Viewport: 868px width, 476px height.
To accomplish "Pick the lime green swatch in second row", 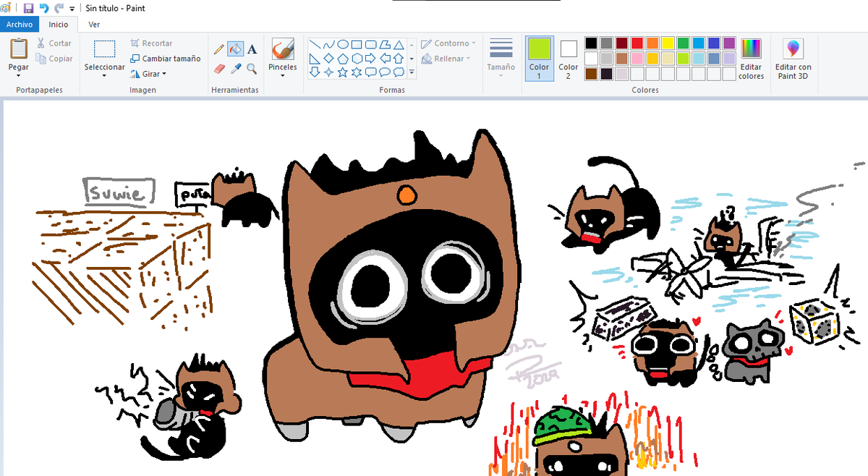I will coord(683,59).
